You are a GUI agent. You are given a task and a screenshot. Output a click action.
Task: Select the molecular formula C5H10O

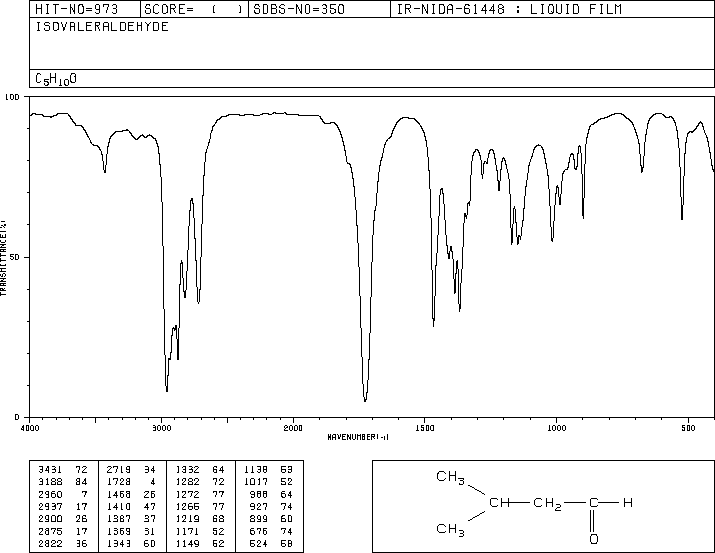click(x=56, y=79)
